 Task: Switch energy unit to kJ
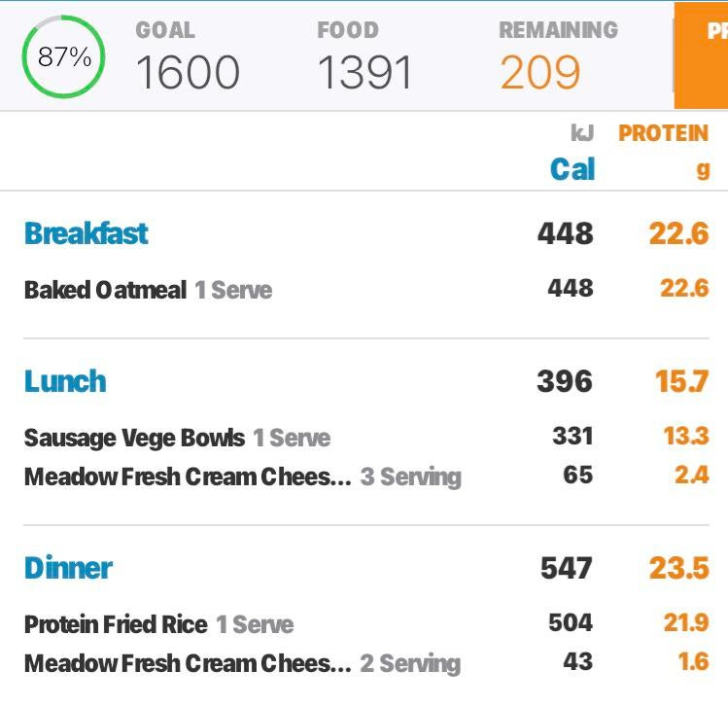click(581, 133)
